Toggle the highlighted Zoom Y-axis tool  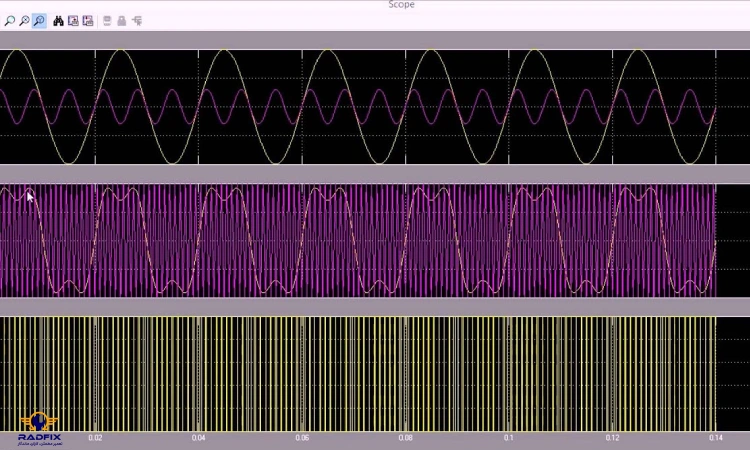tap(39, 20)
